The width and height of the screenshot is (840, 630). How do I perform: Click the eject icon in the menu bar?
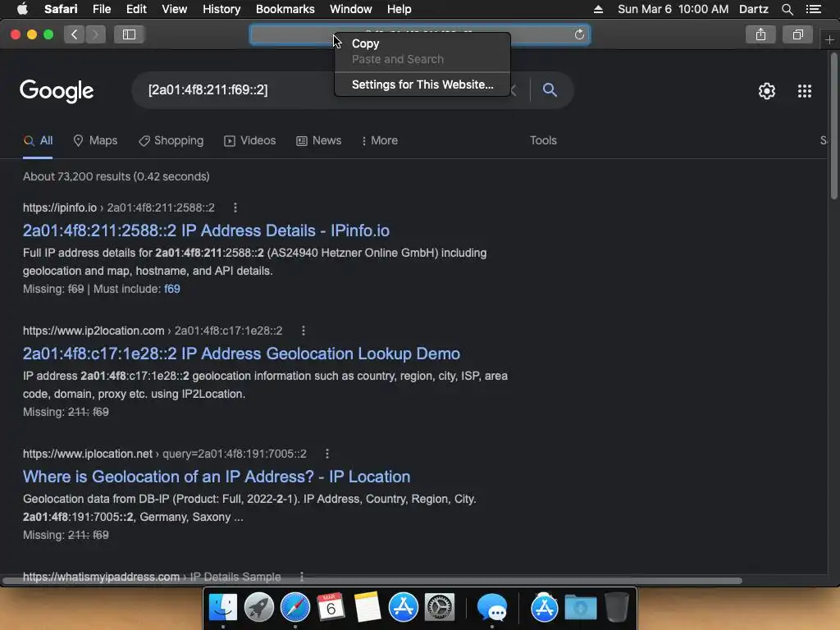coord(598,9)
